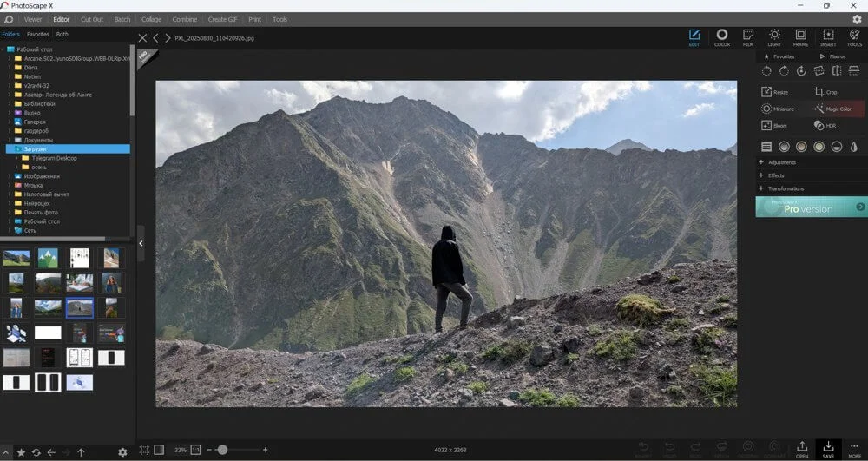Open the Light effects tab
The width and height of the screenshot is (868, 461).
(774, 37)
